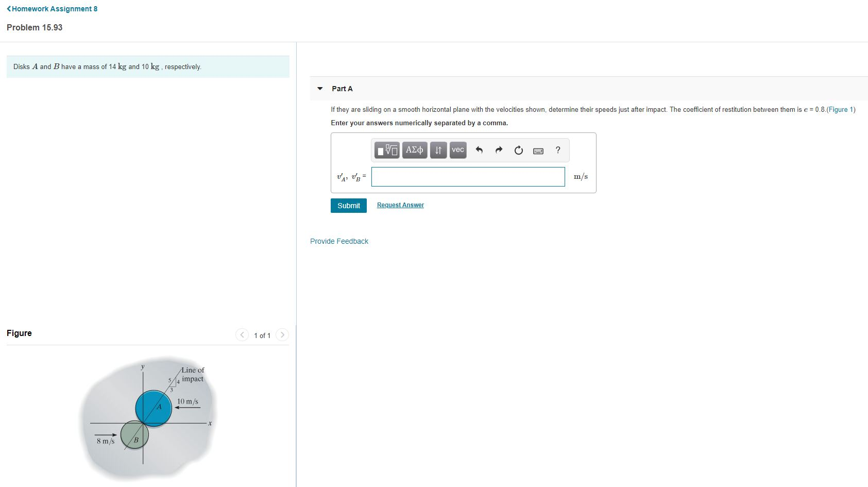Click the Request Answer link
Image resolution: width=868 pixels, height=487 pixels.
(400, 205)
